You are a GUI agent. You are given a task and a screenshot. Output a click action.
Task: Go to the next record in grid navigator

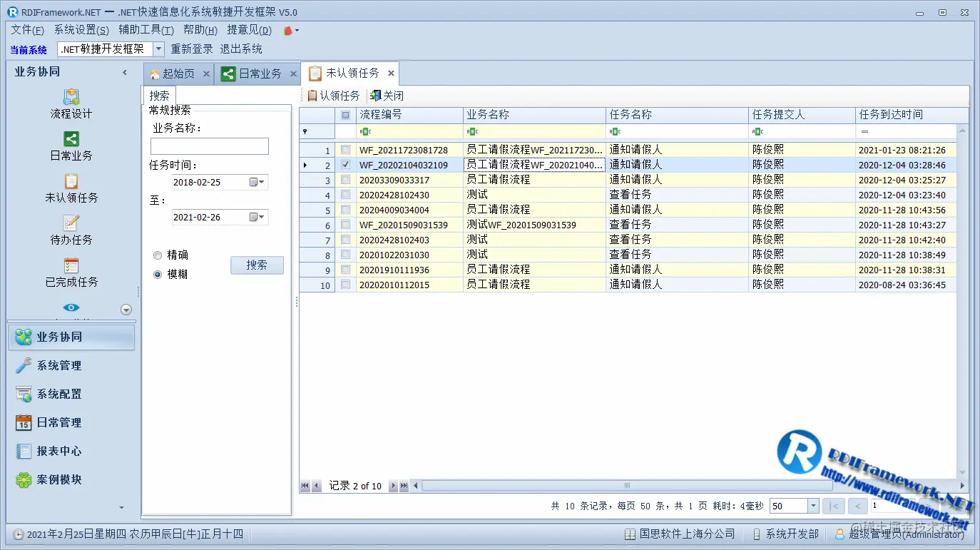click(x=393, y=486)
